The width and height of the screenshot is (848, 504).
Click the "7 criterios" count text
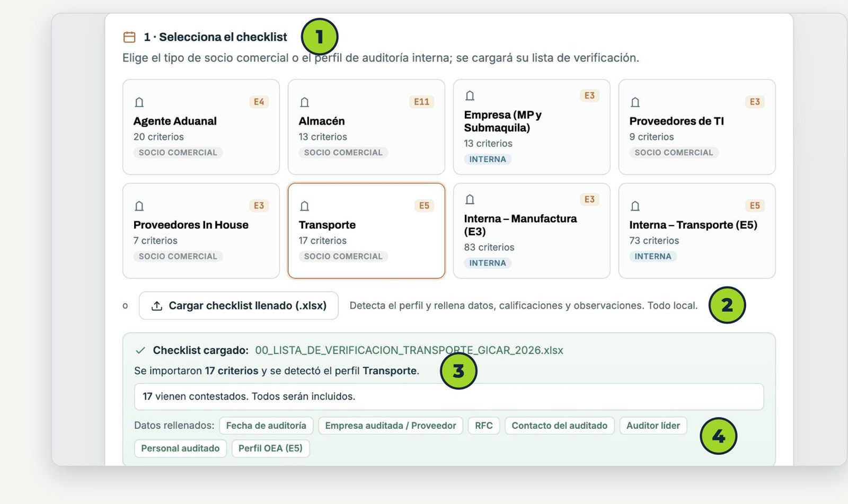155,241
